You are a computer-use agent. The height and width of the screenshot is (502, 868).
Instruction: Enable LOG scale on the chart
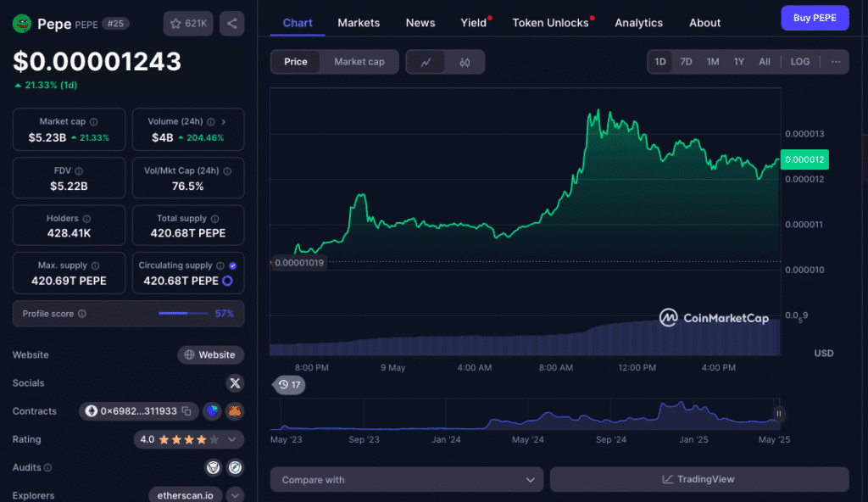799,61
